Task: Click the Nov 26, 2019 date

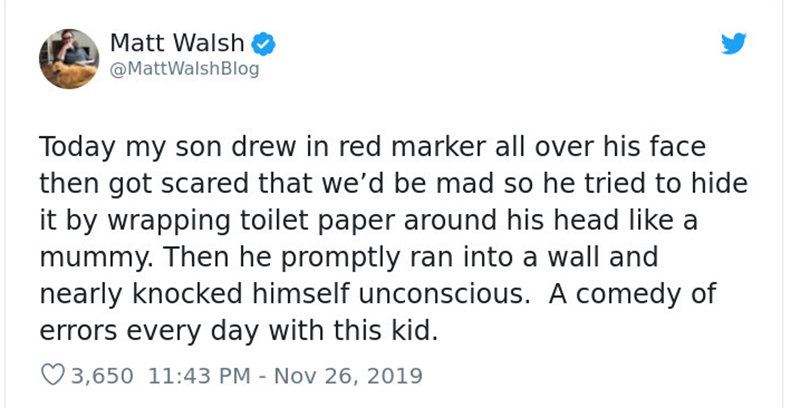Action: click(348, 376)
